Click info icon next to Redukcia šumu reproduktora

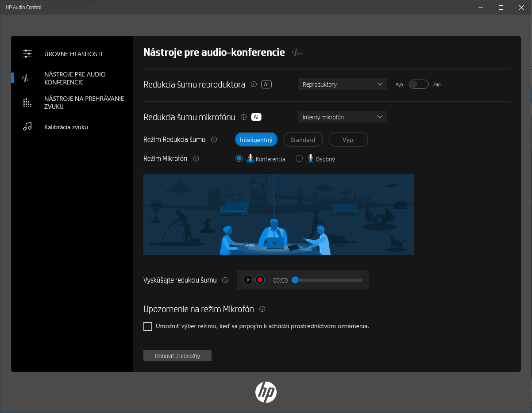tap(254, 84)
